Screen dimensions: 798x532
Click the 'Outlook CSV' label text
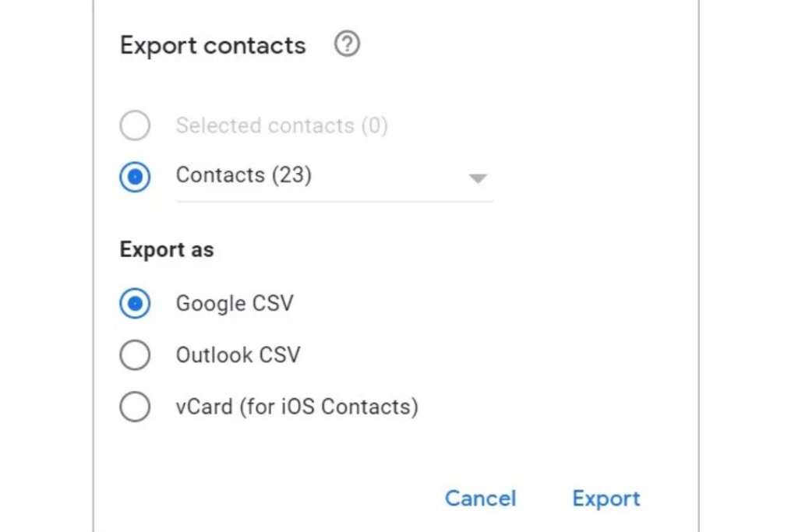click(238, 355)
